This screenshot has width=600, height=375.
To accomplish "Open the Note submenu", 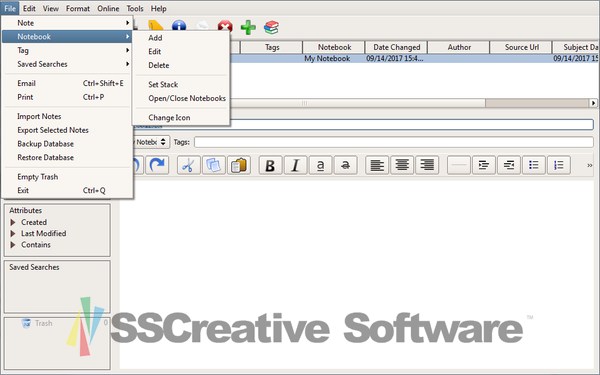I will 67,23.
